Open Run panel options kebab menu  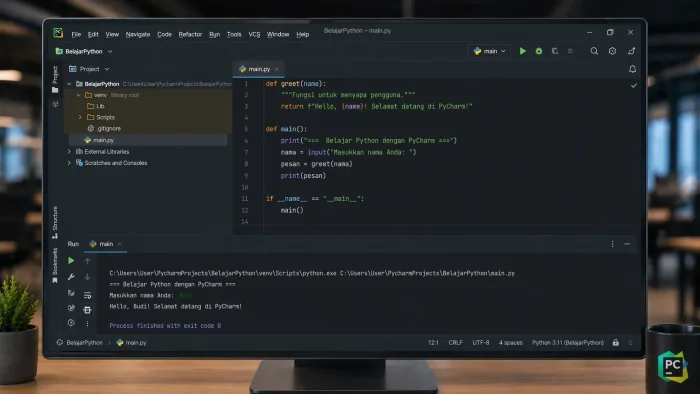click(612, 244)
